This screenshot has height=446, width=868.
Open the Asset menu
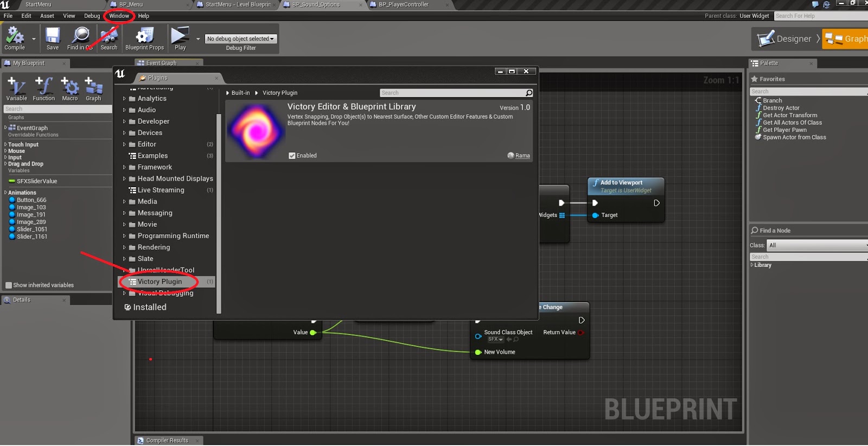[47, 16]
